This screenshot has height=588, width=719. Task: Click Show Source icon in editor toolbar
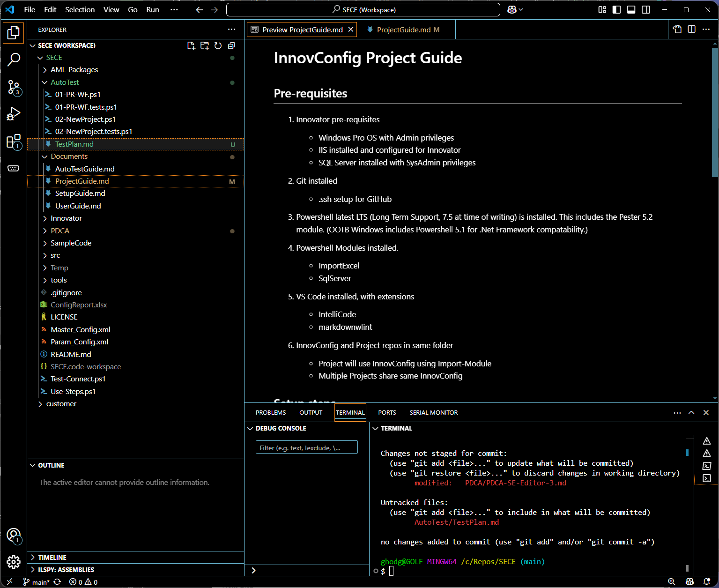[677, 29]
